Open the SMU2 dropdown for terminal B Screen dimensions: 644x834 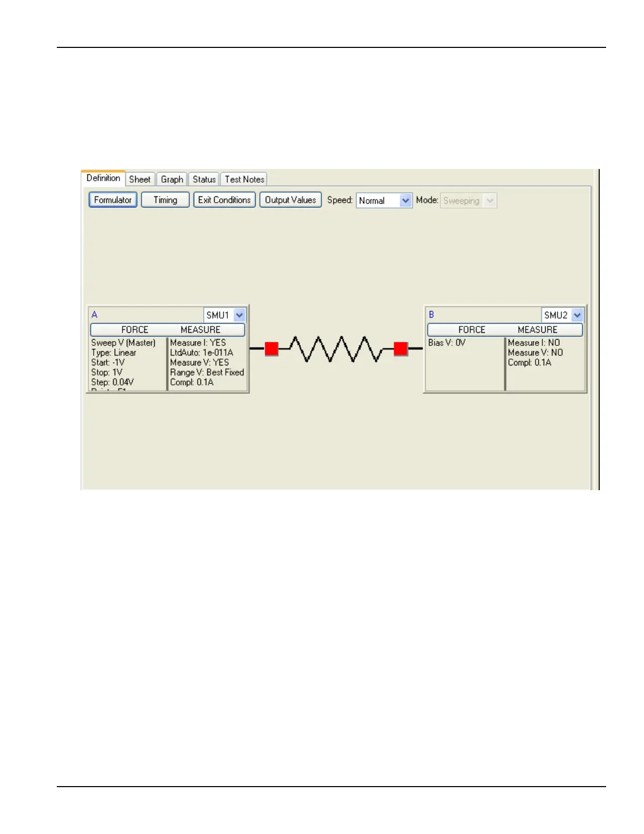point(562,315)
